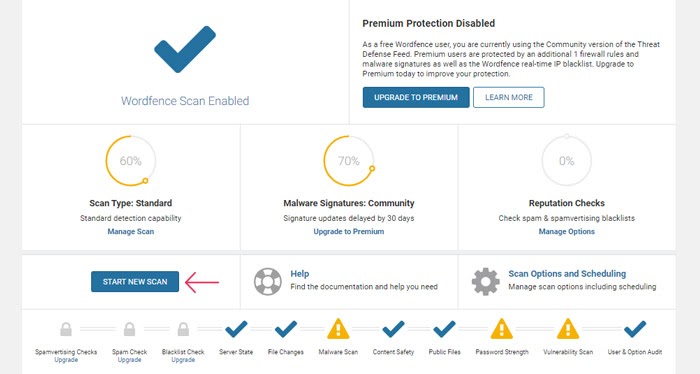Open the Scan Options and Scheduling link
Screen dimensions: 700x374
click(567, 274)
